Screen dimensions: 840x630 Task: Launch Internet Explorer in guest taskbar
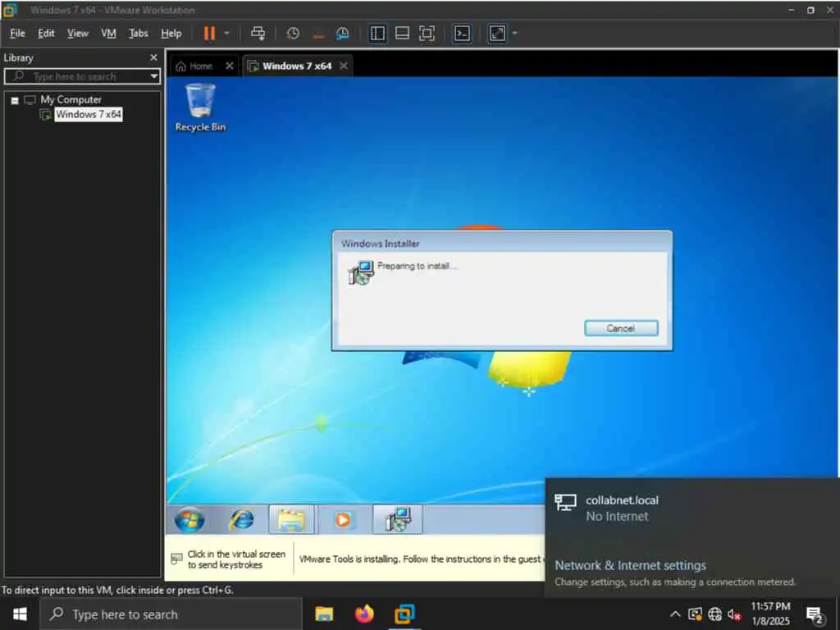coord(242,519)
